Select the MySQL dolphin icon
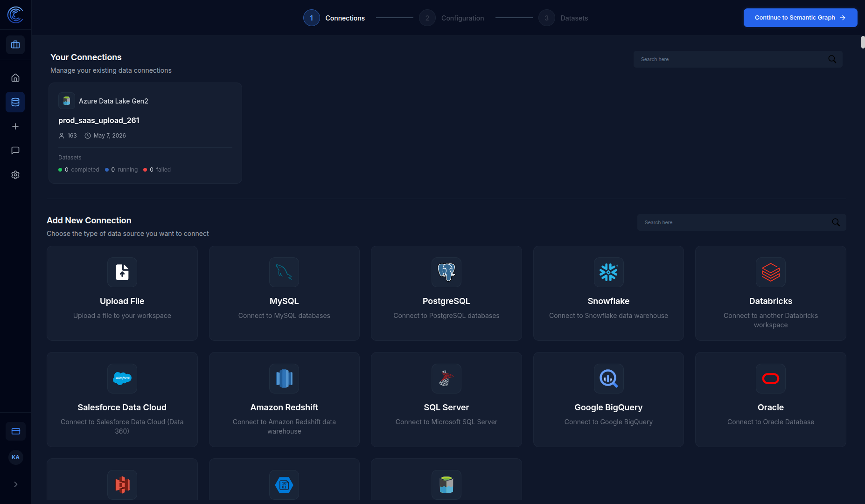This screenshot has width=865, height=504. (284, 272)
